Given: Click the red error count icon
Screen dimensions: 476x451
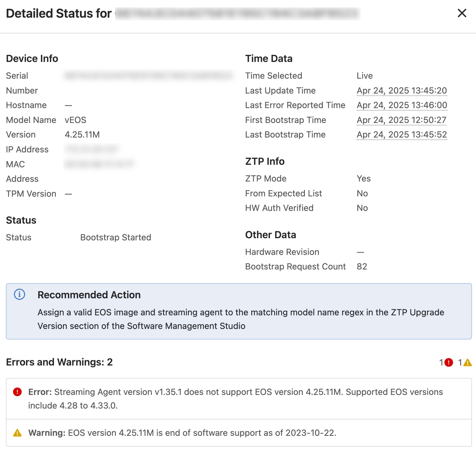Looking at the screenshot, I should pyautogui.click(x=448, y=362).
